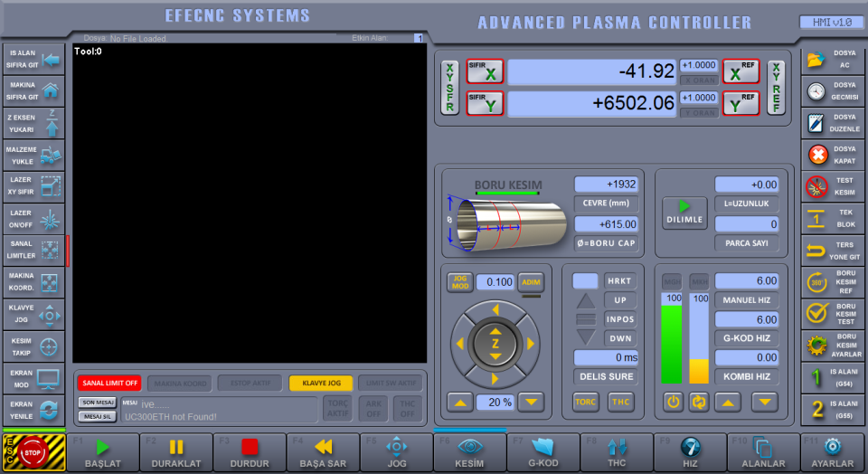Toggle the yellow THC button
The image size is (868, 474).
click(x=620, y=402)
